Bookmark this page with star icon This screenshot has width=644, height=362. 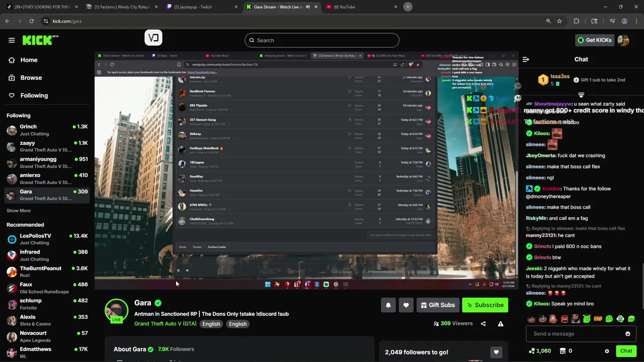[x=559, y=21]
